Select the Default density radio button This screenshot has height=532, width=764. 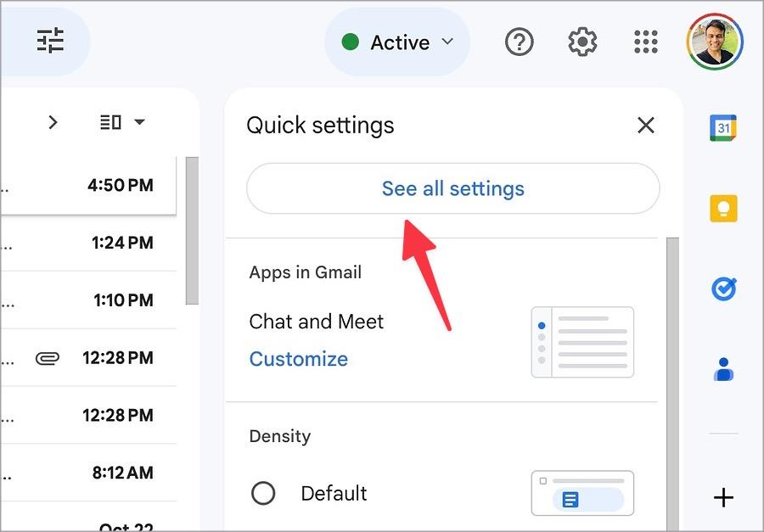point(263,493)
